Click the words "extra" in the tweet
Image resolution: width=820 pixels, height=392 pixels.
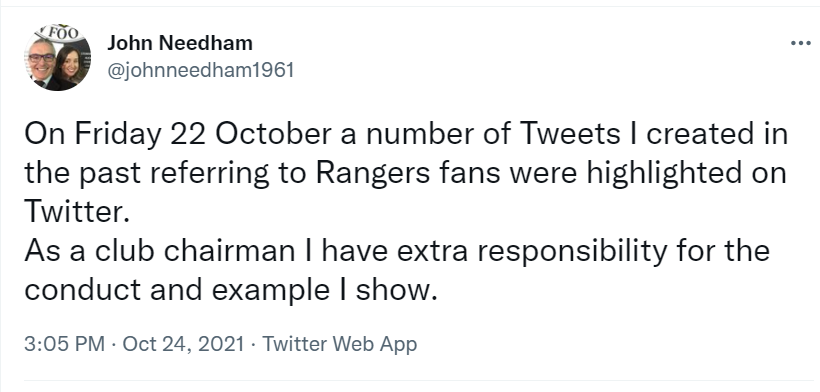point(432,251)
